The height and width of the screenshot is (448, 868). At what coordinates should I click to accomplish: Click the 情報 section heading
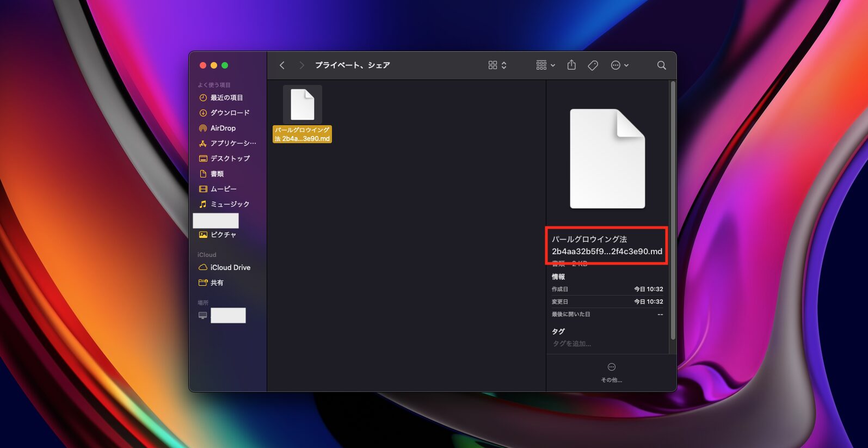point(558,277)
